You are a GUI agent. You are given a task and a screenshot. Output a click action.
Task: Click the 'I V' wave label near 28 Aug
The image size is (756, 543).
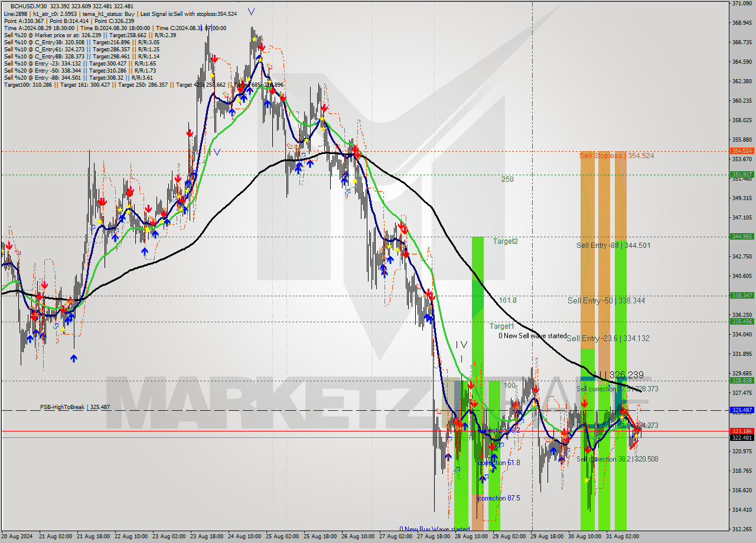[x=461, y=345]
